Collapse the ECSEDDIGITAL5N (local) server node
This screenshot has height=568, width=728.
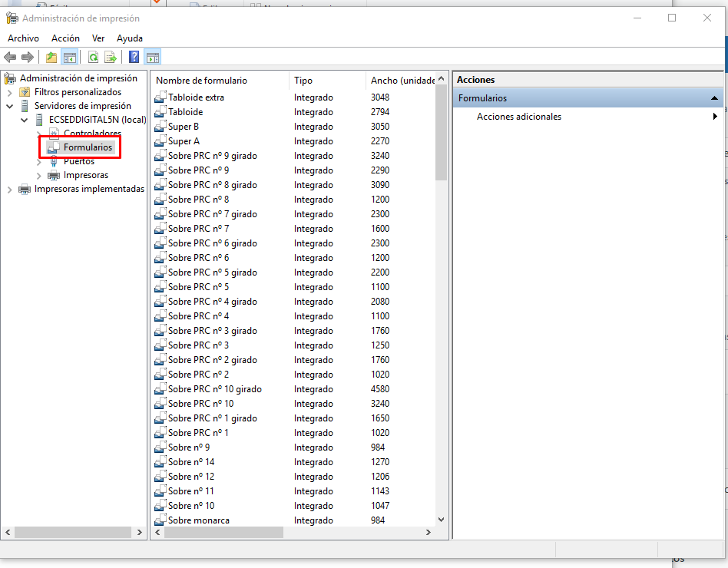(25, 120)
